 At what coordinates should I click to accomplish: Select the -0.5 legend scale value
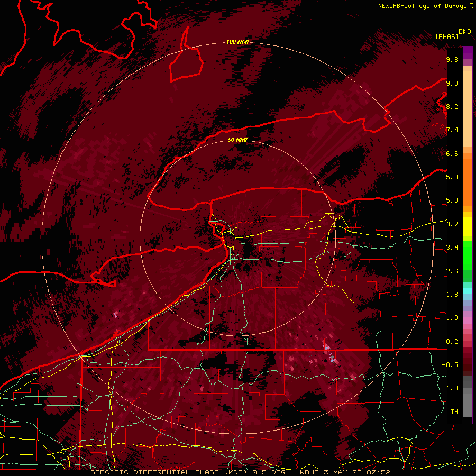[450, 365]
